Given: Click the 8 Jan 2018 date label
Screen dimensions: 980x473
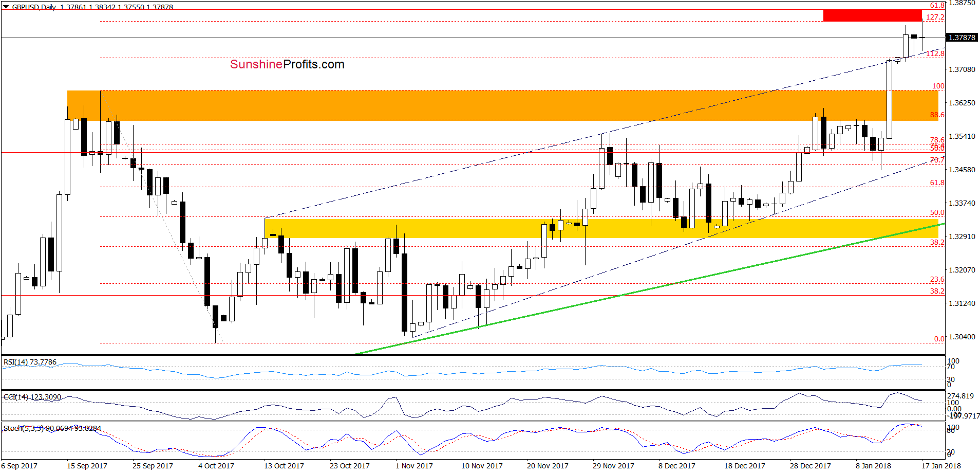Looking at the screenshot, I should [x=874, y=466].
